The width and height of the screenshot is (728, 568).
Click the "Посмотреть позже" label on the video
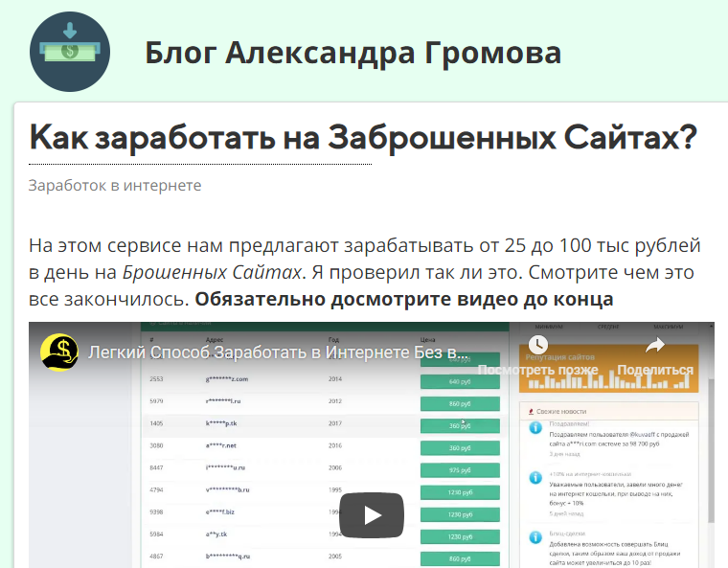coord(538,370)
